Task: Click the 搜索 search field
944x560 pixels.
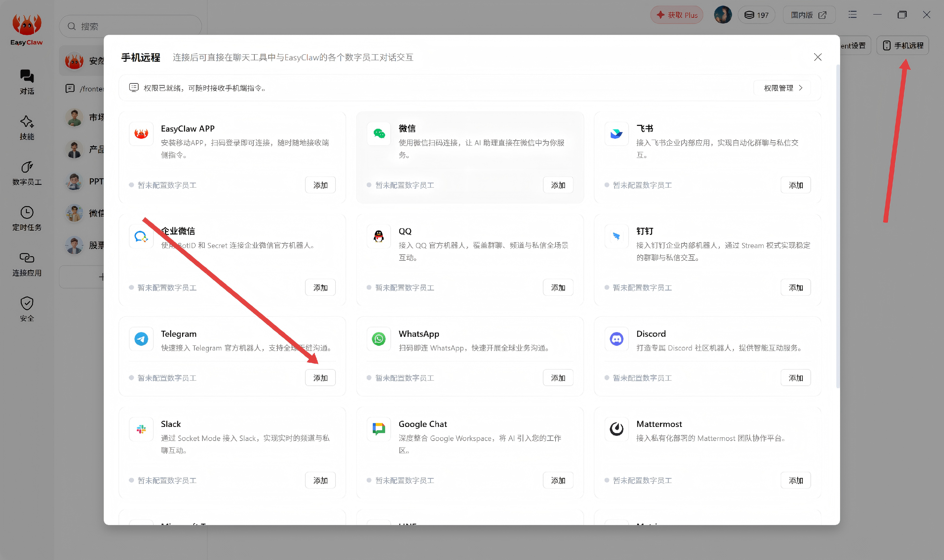Action: tap(130, 26)
